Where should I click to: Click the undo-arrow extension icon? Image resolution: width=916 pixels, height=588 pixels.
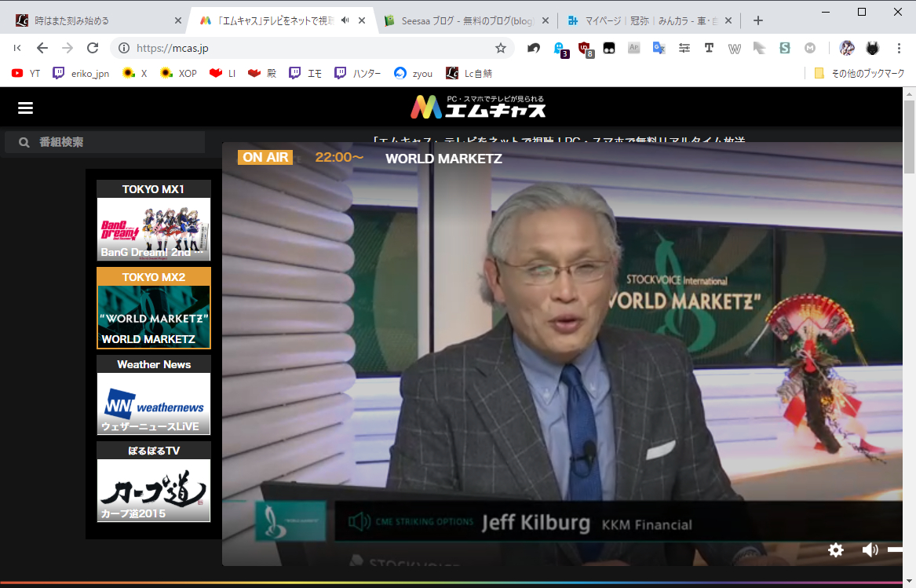(534, 48)
